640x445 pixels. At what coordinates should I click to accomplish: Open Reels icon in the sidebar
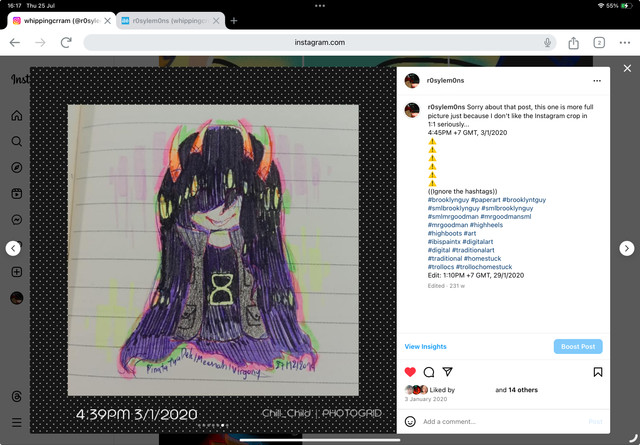pyautogui.click(x=17, y=194)
